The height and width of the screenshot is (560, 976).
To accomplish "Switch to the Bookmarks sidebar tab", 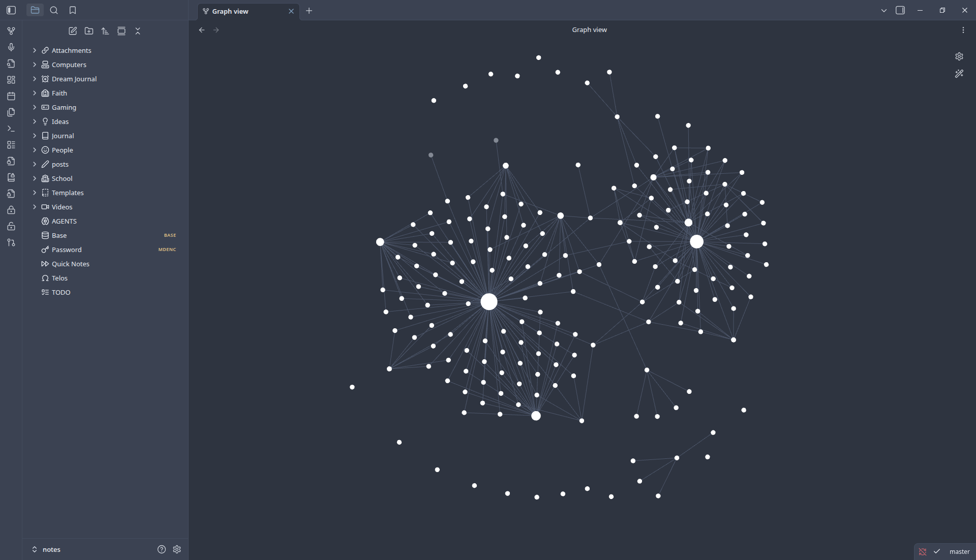I will pyautogui.click(x=73, y=10).
